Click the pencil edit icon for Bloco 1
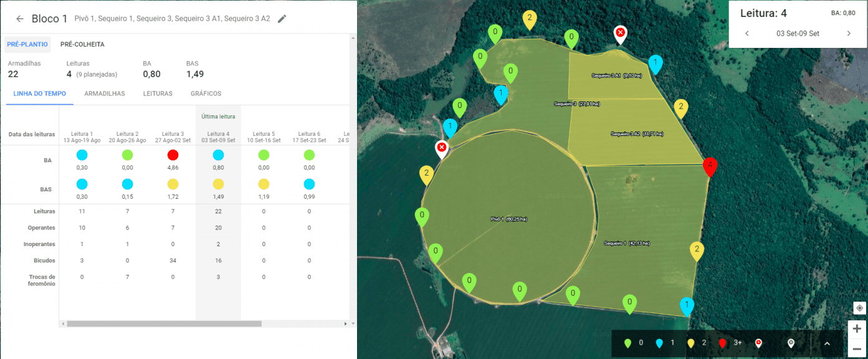The image size is (868, 359). tap(282, 19)
